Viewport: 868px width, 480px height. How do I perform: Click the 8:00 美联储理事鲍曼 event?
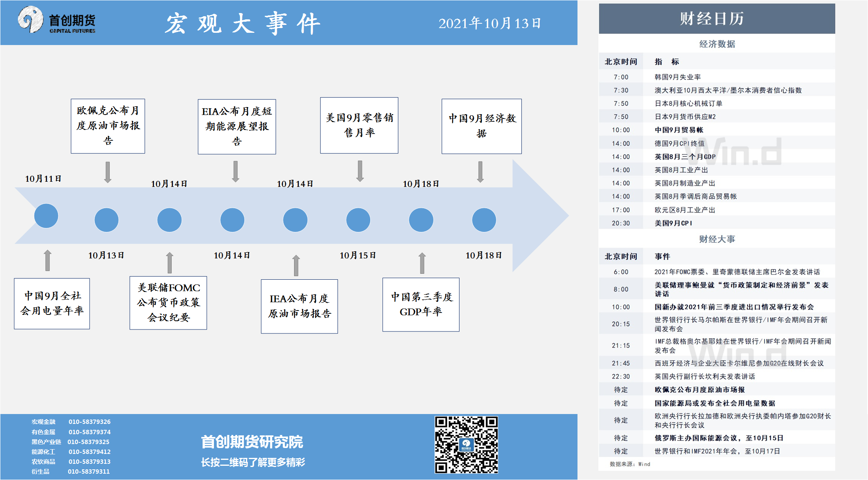[717, 289]
